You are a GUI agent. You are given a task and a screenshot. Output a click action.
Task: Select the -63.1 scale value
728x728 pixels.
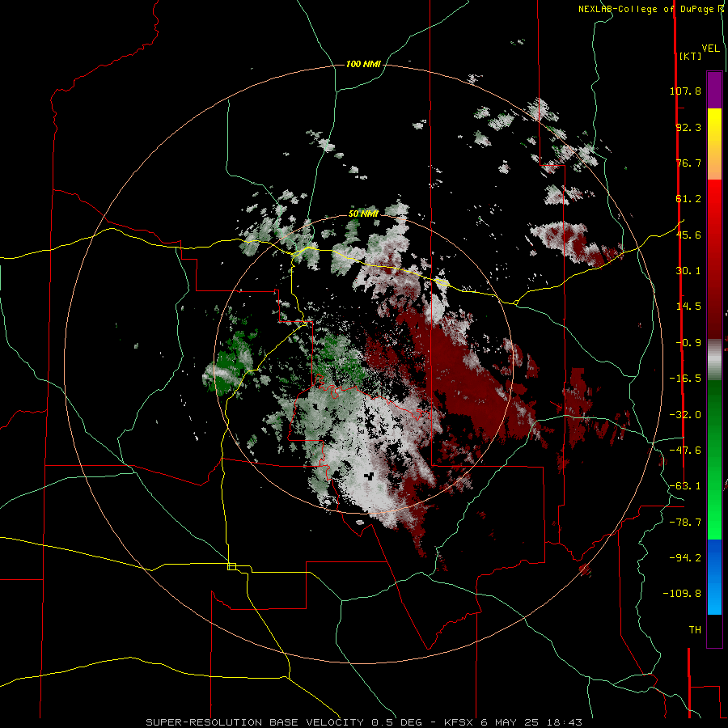pyautogui.click(x=685, y=486)
